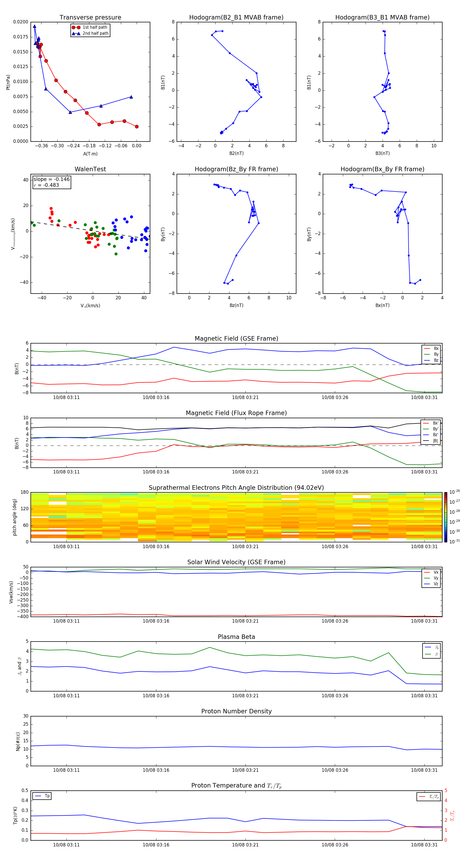
Task: Click the '1st half path' legend entry
Action: tap(90, 27)
